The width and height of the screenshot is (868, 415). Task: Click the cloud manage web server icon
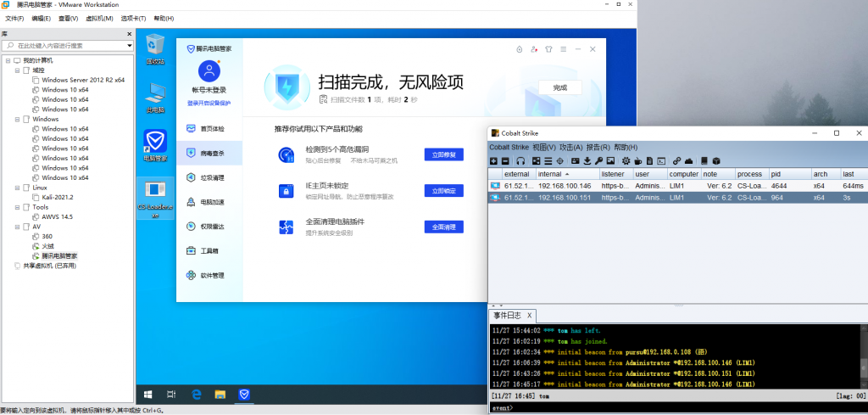688,161
